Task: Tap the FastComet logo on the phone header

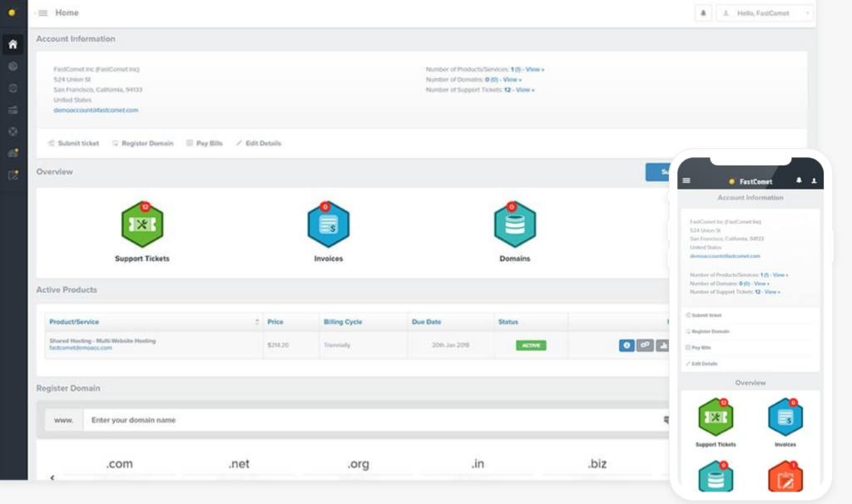Action: [750, 182]
